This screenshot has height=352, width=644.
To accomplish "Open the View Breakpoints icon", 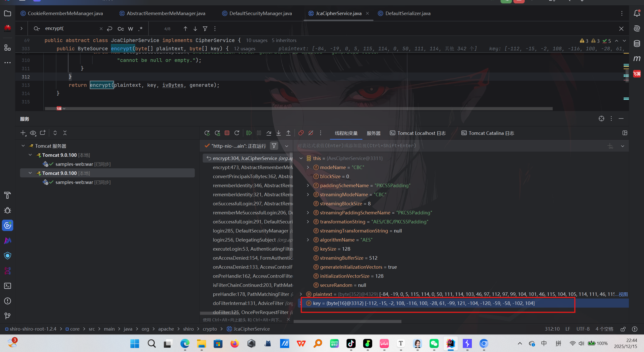I will (x=301, y=133).
